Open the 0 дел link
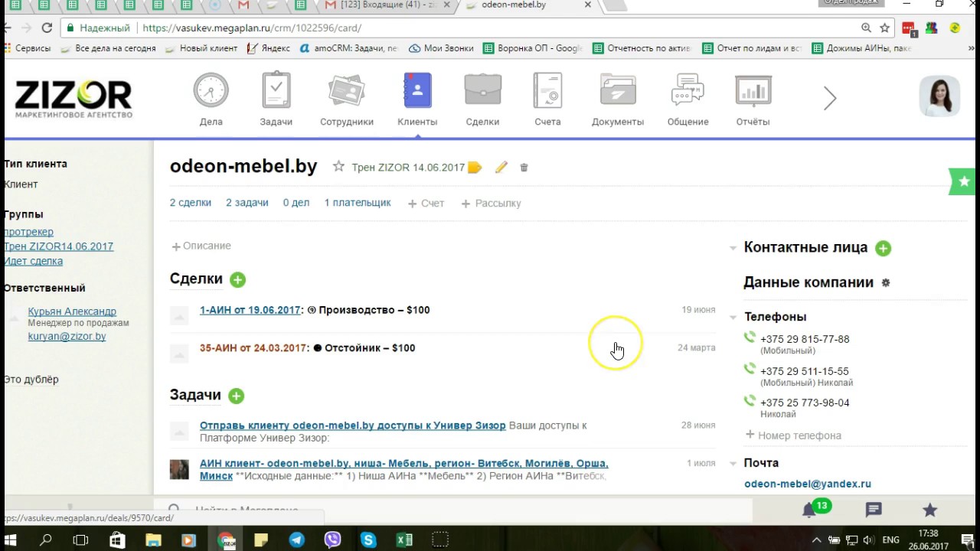Viewport: 980px width, 551px height. (x=296, y=203)
